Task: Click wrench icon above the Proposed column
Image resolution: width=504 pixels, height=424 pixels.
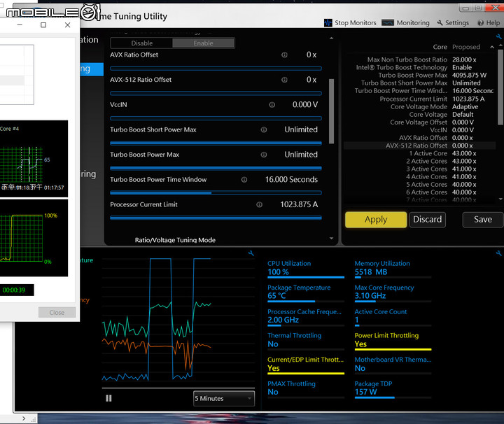Action: pyautogui.click(x=499, y=36)
